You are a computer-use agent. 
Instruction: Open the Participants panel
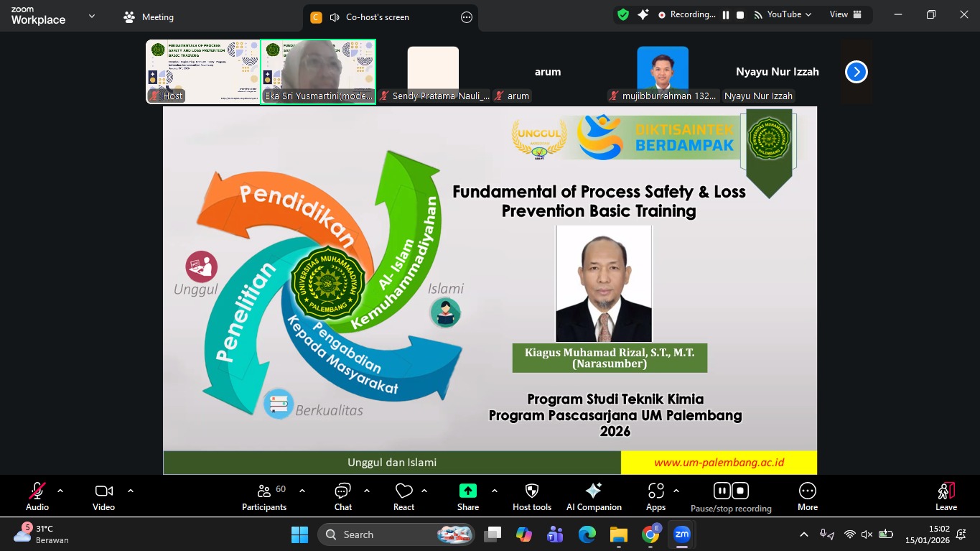(x=264, y=496)
